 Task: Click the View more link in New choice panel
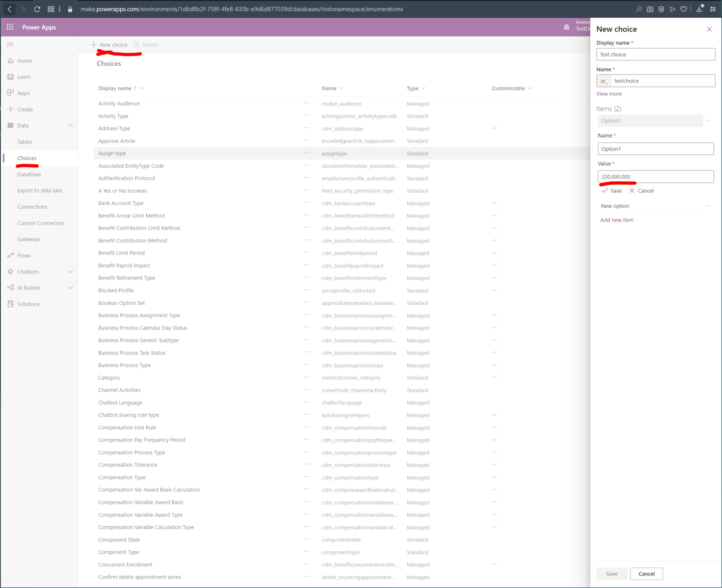pos(609,93)
